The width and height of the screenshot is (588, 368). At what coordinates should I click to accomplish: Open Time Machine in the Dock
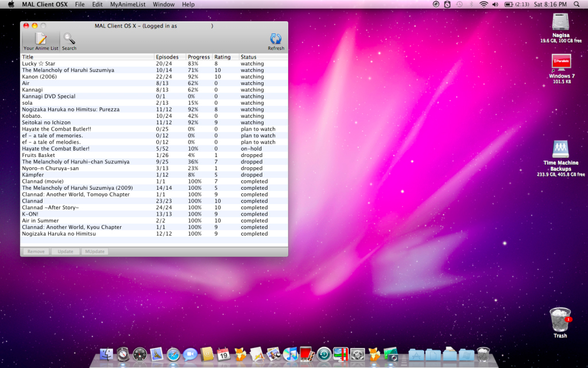click(324, 354)
